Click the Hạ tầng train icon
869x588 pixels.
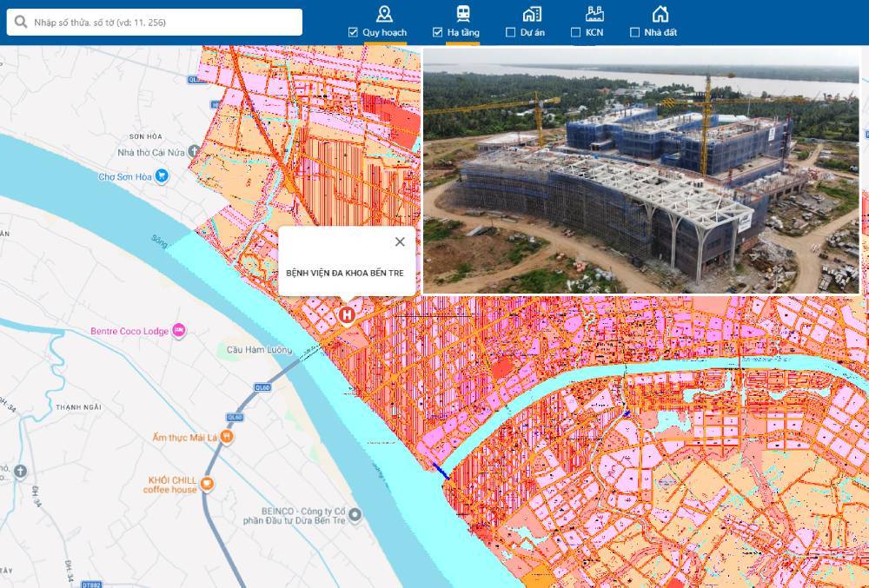click(x=463, y=13)
